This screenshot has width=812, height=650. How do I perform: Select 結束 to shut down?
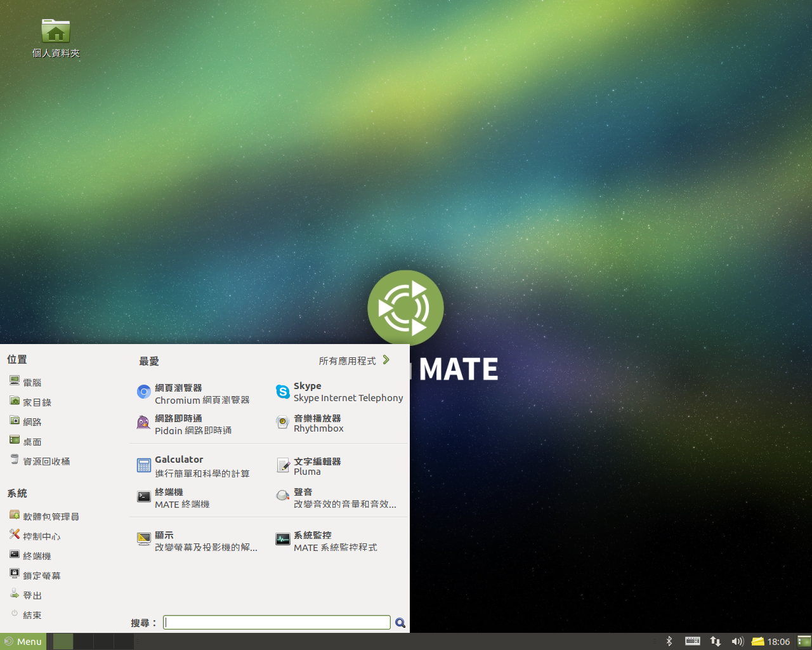[25, 614]
